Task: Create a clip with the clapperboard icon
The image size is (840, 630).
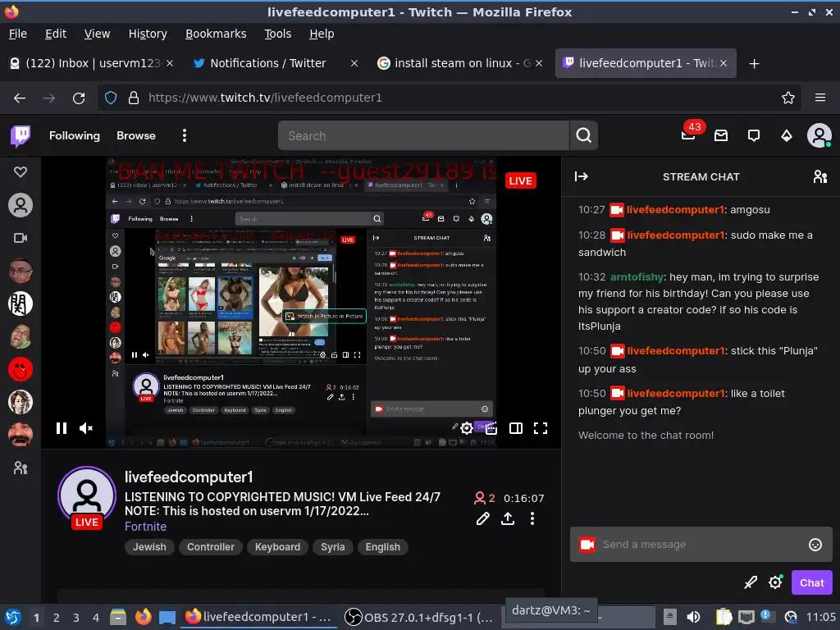Action: click(491, 428)
